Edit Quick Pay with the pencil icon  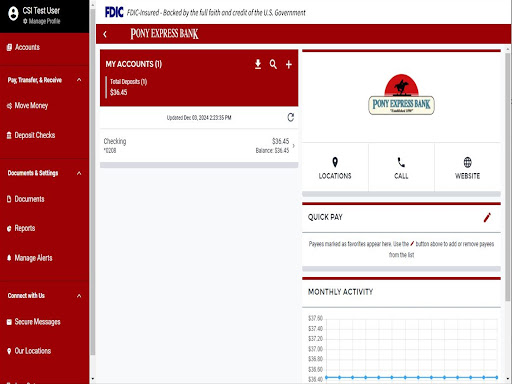point(487,218)
